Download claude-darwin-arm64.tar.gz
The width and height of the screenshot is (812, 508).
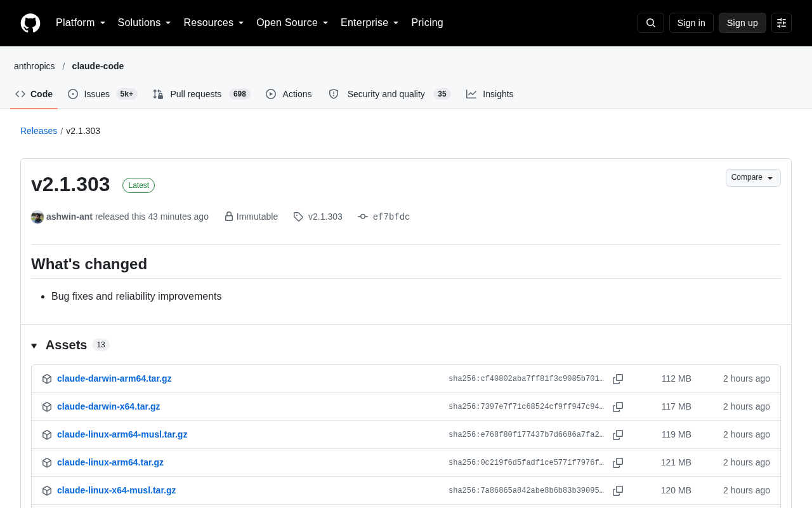[x=114, y=378]
